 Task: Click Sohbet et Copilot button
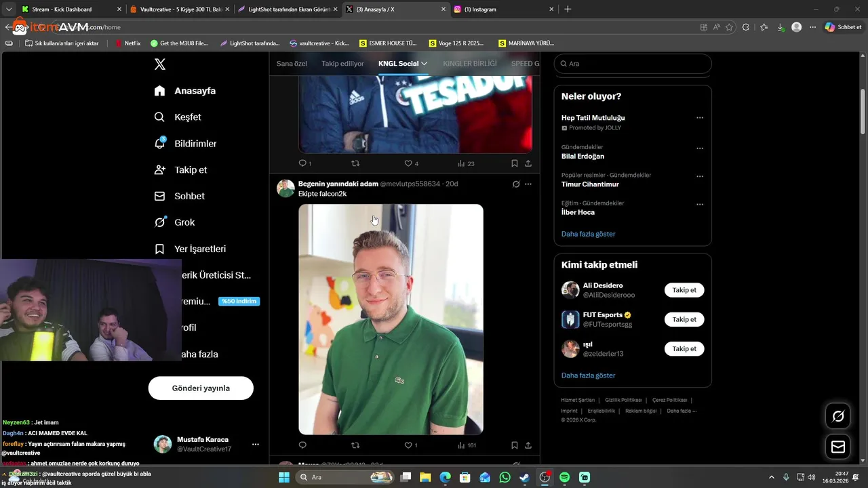coord(844,27)
